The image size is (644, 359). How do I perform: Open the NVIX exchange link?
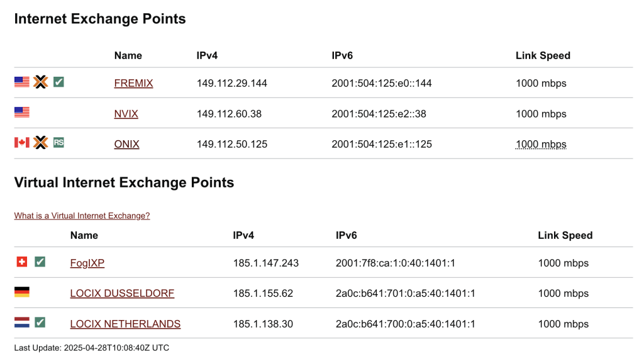(126, 114)
